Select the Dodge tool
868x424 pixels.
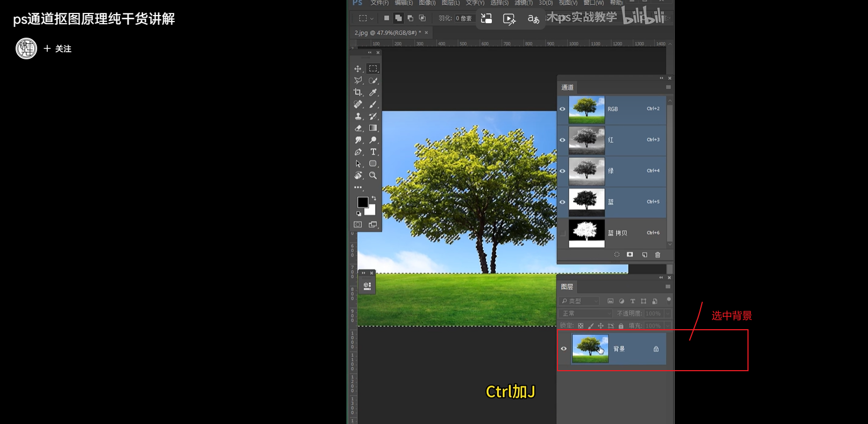[373, 140]
